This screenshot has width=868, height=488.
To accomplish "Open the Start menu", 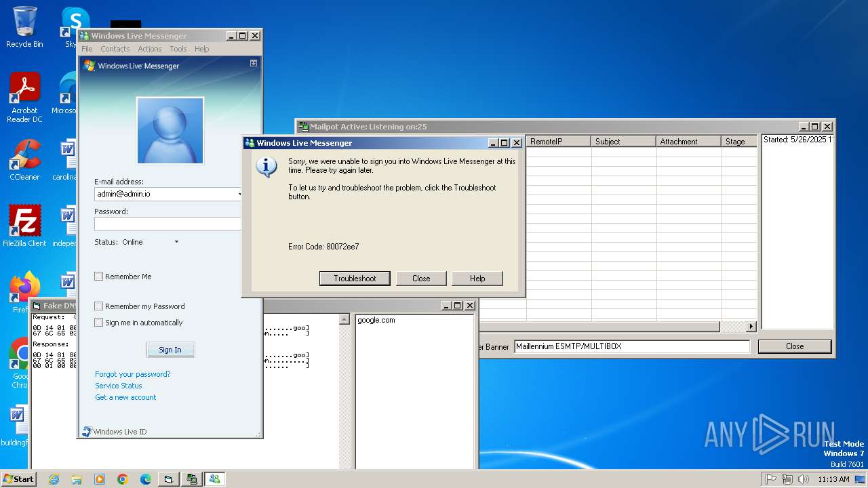I will tap(18, 479).
